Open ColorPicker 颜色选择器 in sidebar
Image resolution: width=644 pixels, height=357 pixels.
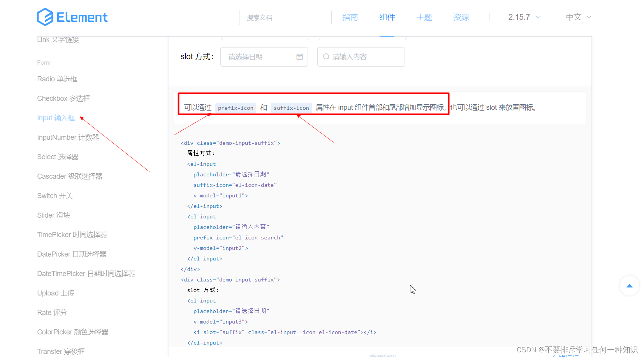pyautogui.click(x=73, y=332)
